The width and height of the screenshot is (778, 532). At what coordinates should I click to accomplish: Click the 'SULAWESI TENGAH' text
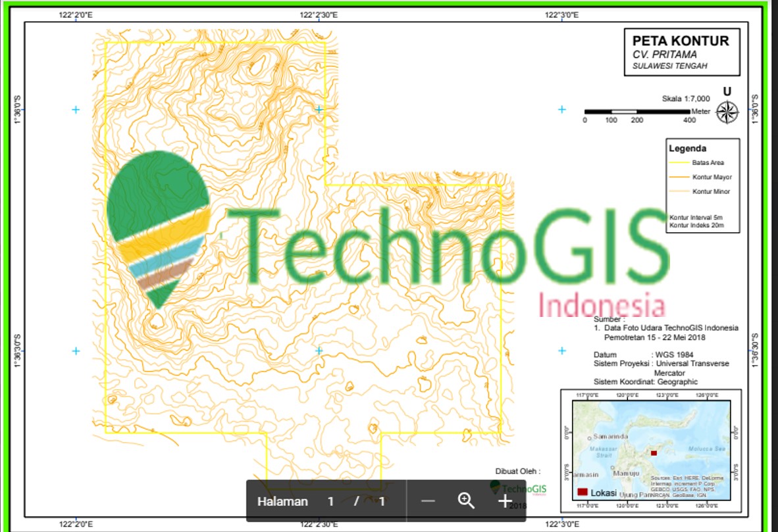coord(670,66)
